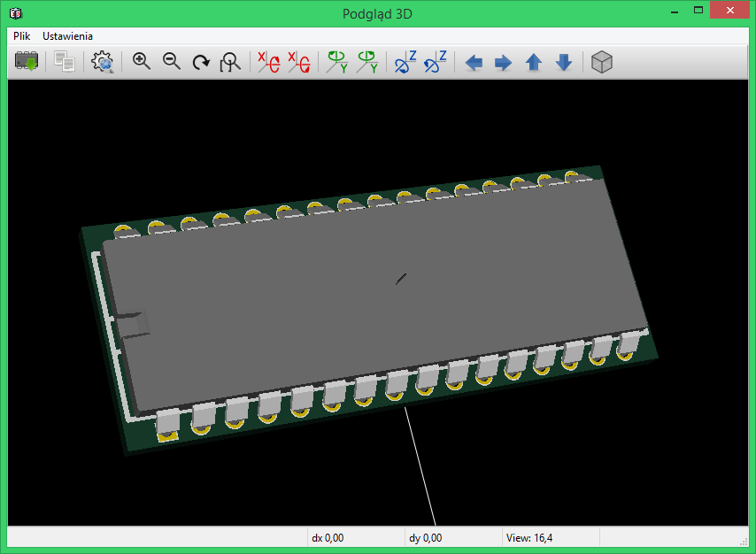The height and width of the screenshot is (554, 756).
Task: Move view left with blue arrow
Action: point(474,62)
